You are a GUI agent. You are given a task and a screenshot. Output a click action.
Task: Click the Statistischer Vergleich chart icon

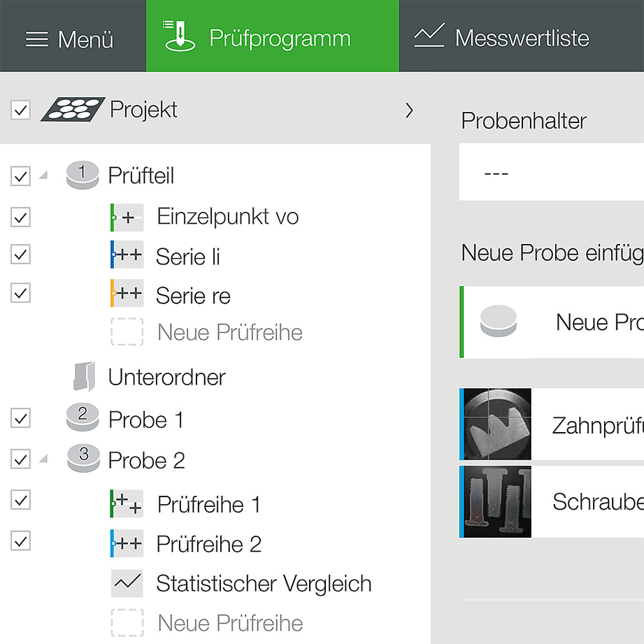pyautogui.click(x=127, y=583)
